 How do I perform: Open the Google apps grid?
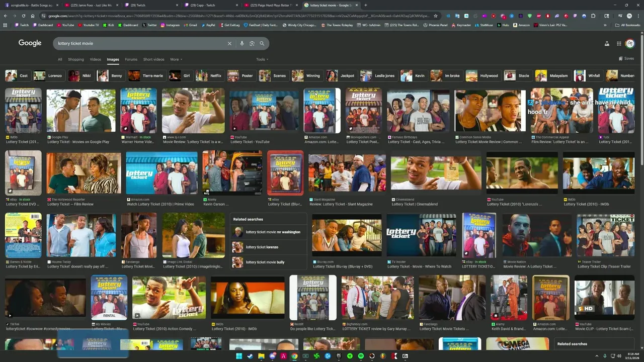619,44
